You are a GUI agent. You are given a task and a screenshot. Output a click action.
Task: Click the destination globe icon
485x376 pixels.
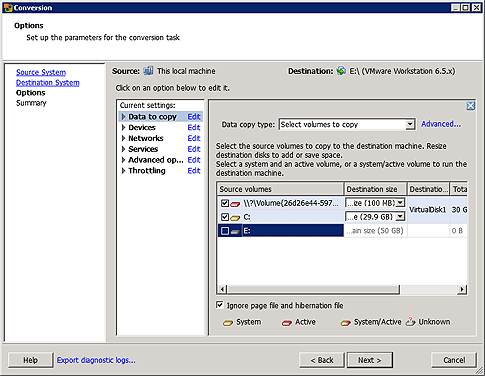(x=341, y=71)
